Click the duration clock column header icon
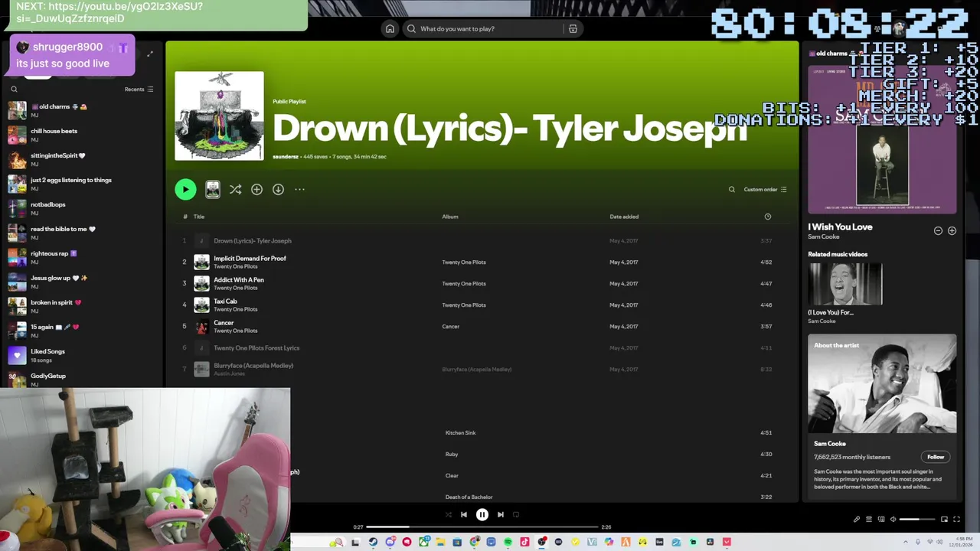Screen dimensions: 980x551 point(768,217)
